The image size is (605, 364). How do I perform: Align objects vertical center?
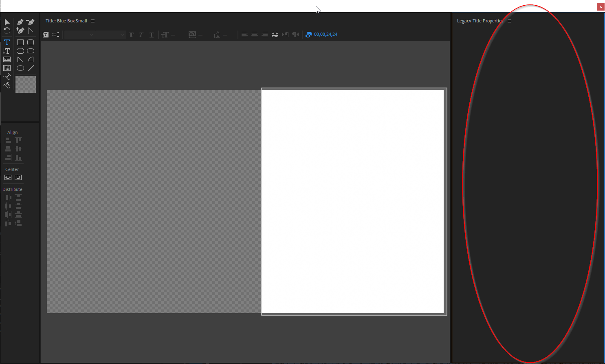click(x=18, y=149)
